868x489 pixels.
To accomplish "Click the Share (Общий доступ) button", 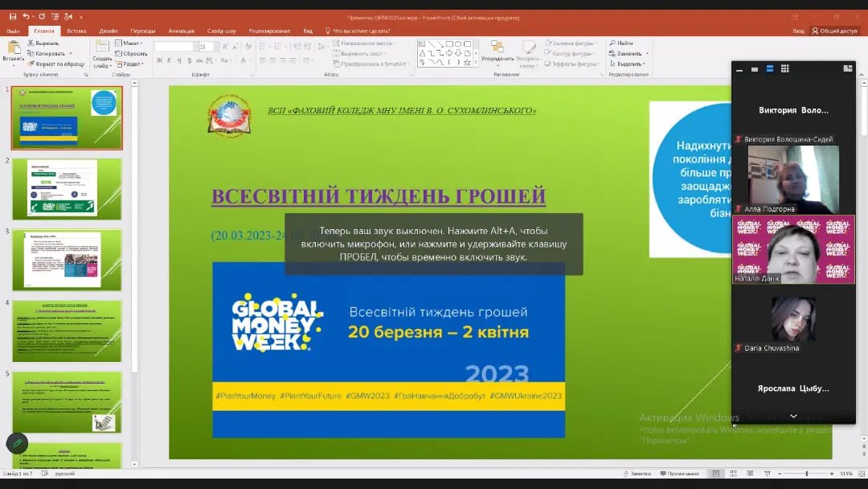I will (835, 31).
